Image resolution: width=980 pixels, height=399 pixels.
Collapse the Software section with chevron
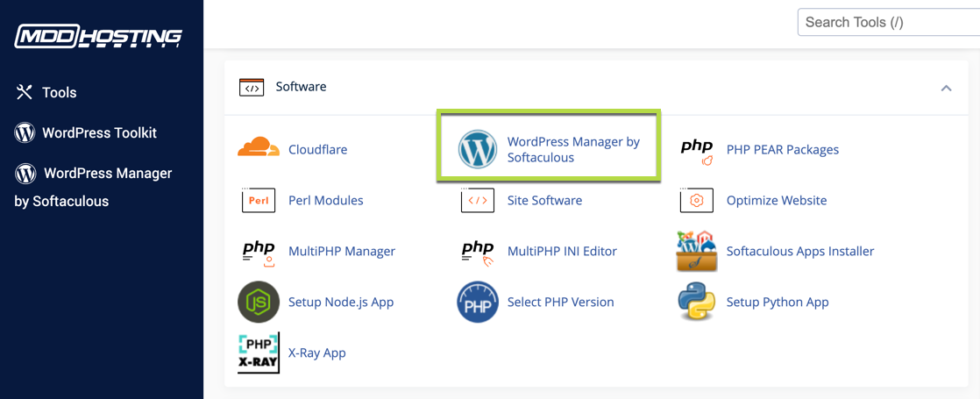pyautogui.click(x=946, y=89)
